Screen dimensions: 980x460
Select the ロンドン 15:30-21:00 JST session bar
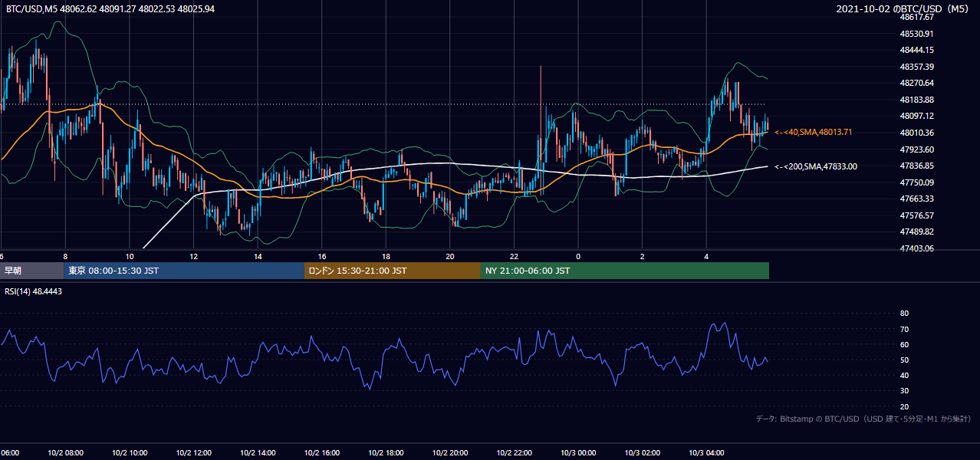click(393, 271)
